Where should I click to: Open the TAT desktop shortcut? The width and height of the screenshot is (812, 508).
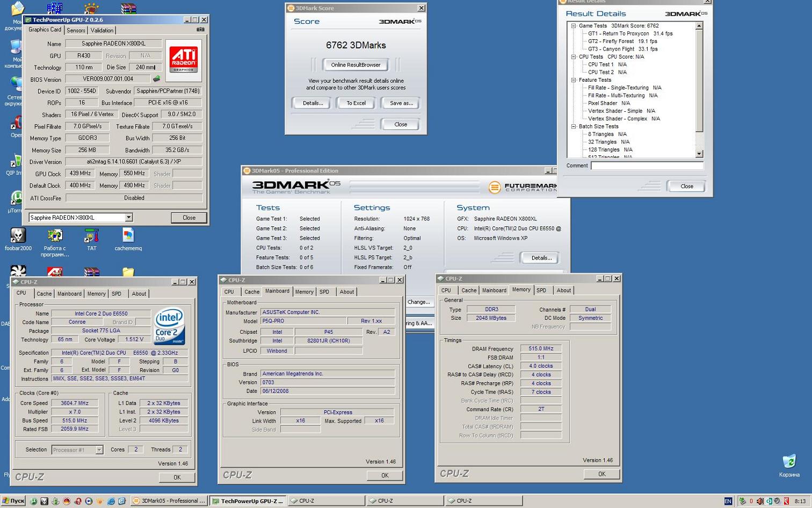coord(92,240)
